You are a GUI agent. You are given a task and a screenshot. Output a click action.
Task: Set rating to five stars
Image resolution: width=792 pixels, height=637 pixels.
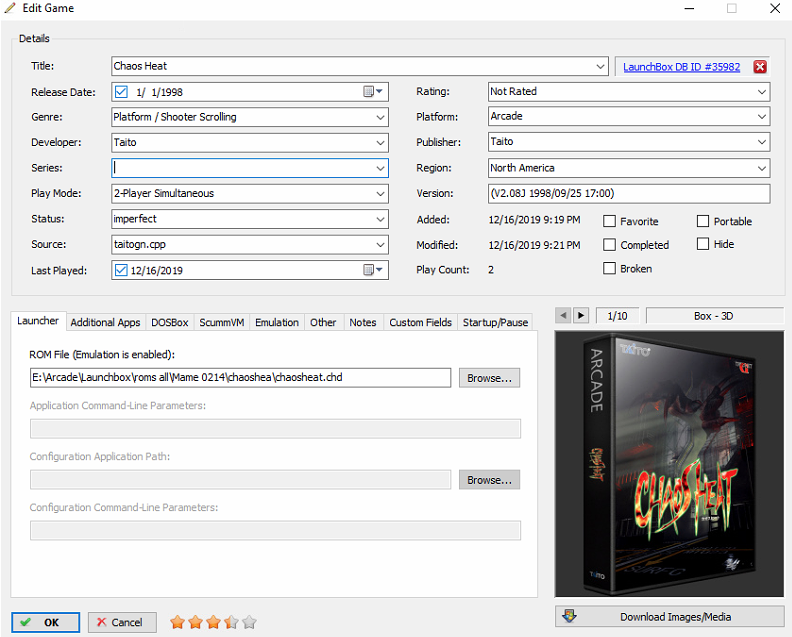tap(250, 622)
